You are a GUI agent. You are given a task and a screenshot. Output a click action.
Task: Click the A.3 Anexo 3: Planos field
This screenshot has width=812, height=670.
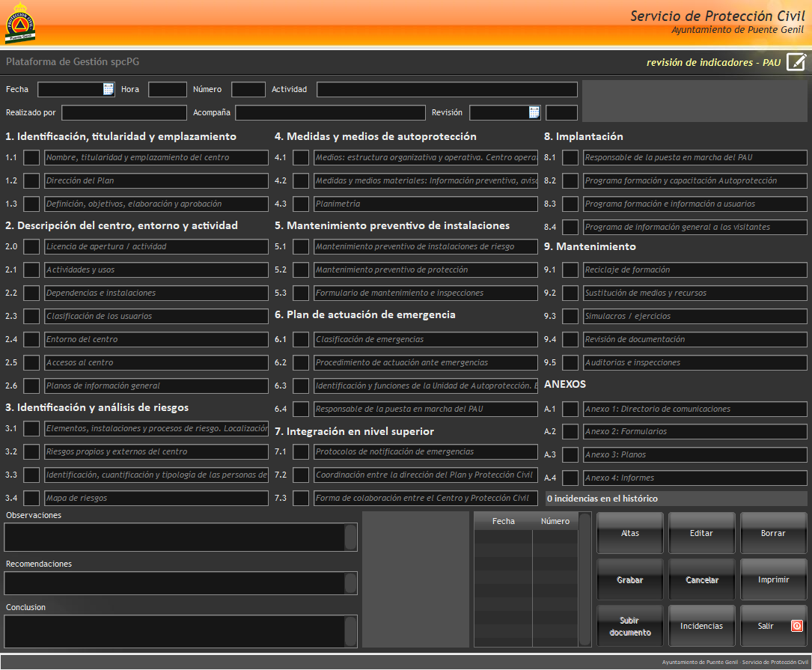click(695, 454)
